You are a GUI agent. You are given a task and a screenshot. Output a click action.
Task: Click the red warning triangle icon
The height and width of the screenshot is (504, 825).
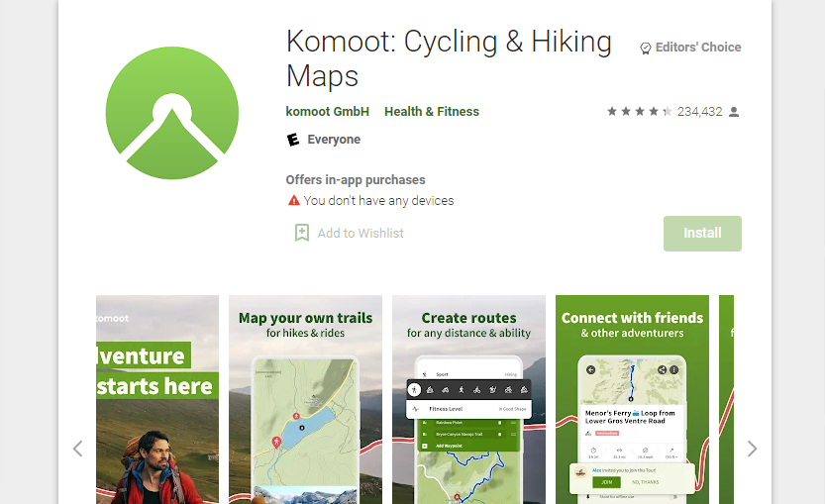pos(293,200)
